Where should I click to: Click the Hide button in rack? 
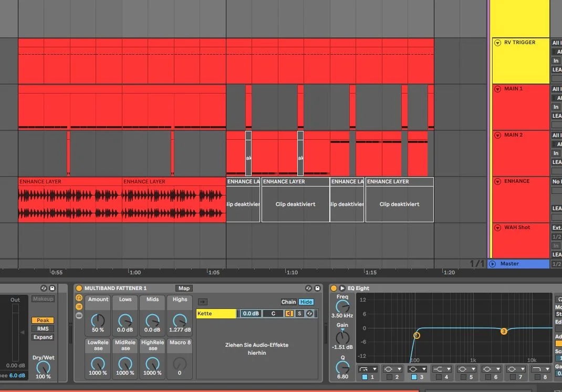[306, 302]
